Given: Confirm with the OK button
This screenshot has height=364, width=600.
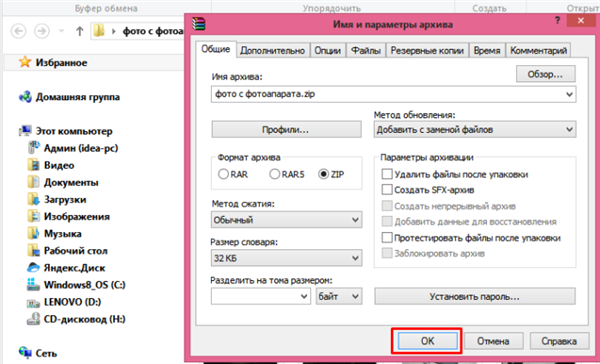Looking at the screenshot, I should coord(427,341).
